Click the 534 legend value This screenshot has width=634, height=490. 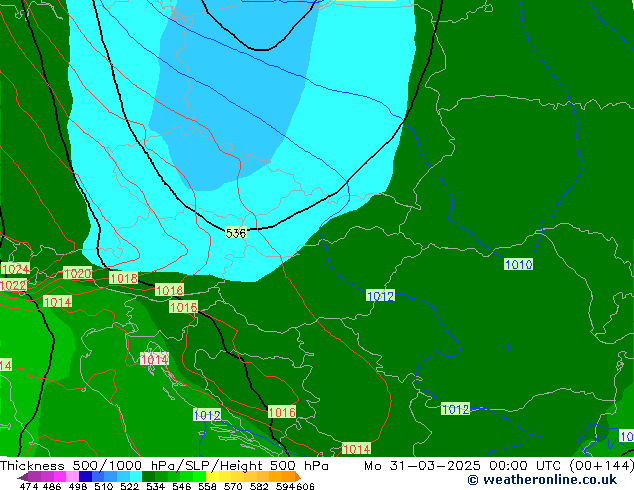(x=155, y=486)
